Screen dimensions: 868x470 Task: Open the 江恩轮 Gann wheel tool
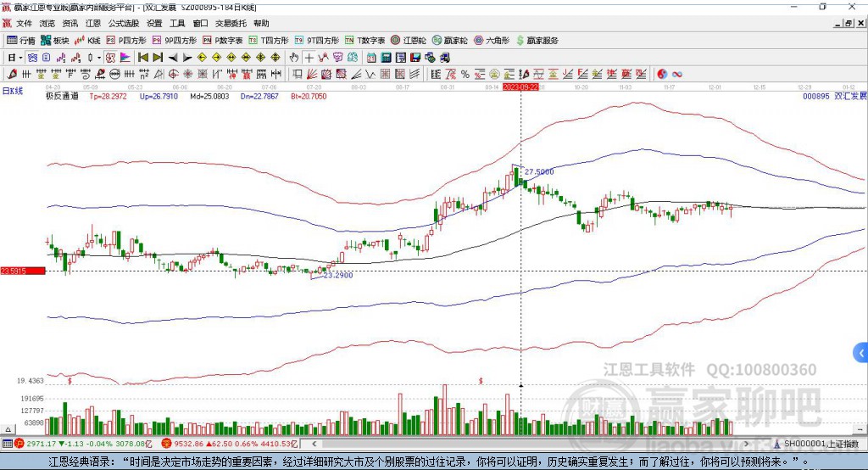pyautogui.click(x=409, y=41)
